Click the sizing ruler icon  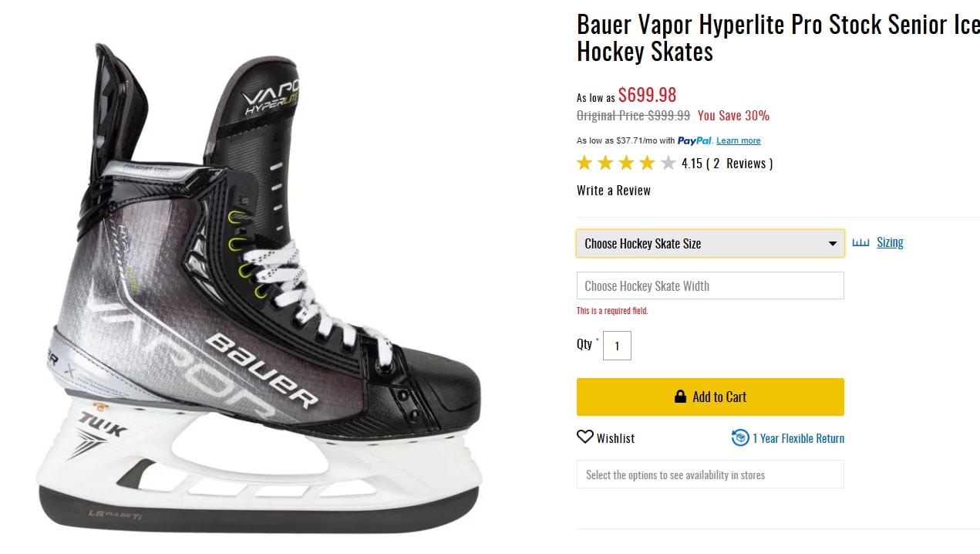860,243
